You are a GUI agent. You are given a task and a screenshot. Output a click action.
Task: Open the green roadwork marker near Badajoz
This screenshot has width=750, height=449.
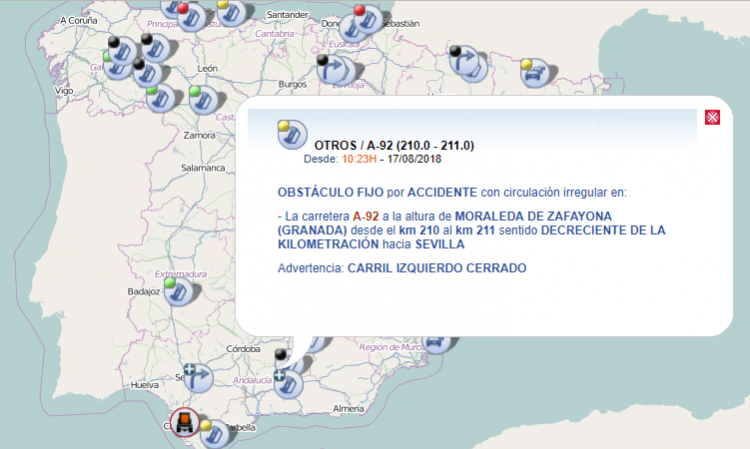click(180, 291)
